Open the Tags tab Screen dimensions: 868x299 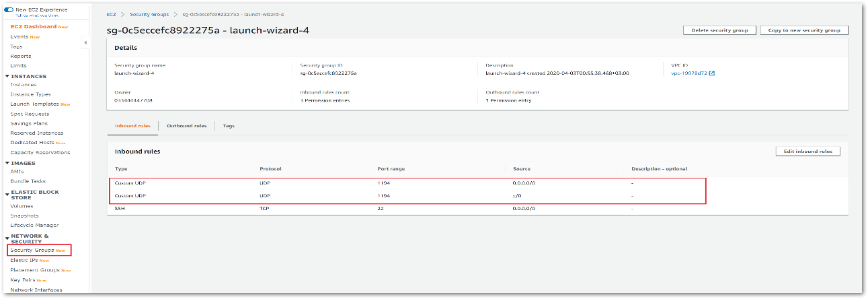(229, 126)
